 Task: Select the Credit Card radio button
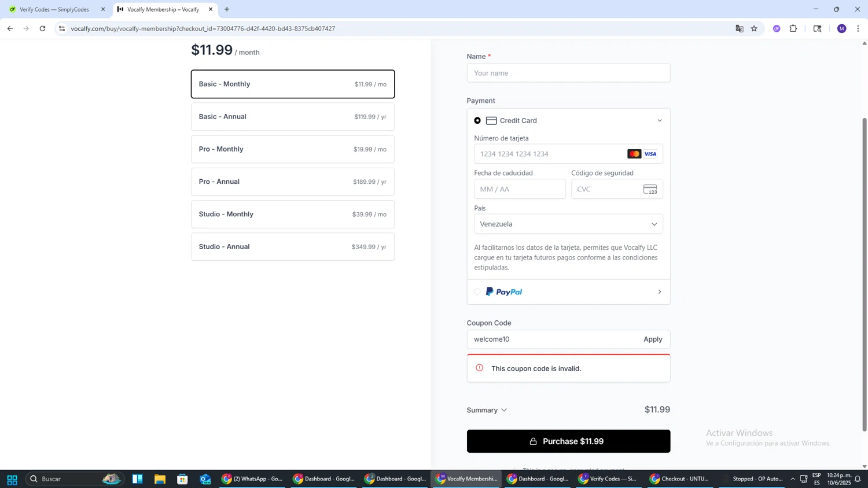point(477,120)
